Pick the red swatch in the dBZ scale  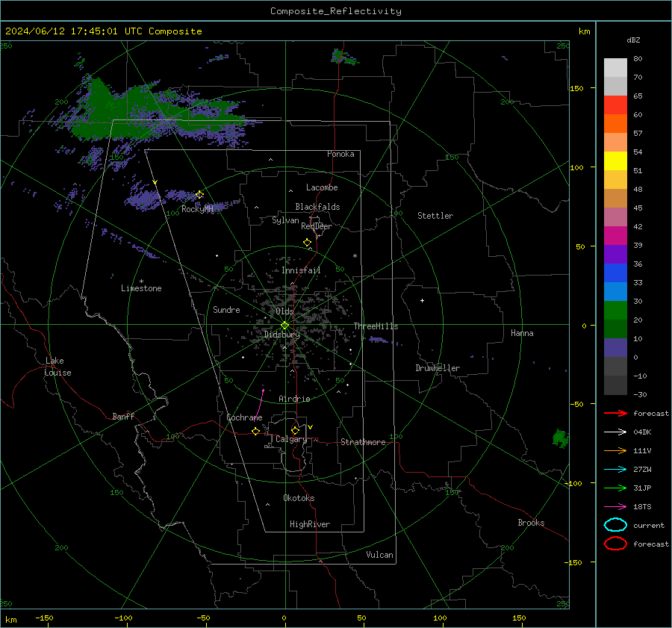[x=615, y=105]
